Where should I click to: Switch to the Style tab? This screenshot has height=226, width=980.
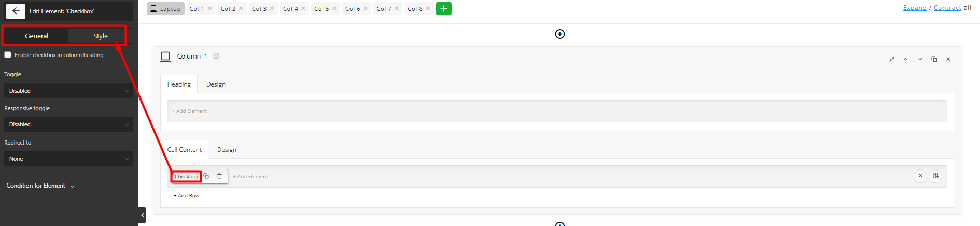[x=101, y=36]
